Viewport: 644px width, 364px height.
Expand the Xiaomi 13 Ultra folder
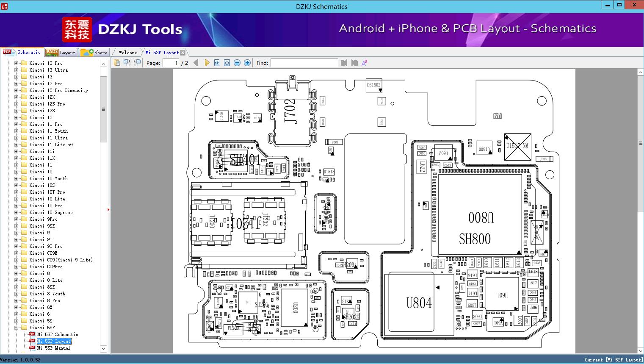(x=17, y=70)
